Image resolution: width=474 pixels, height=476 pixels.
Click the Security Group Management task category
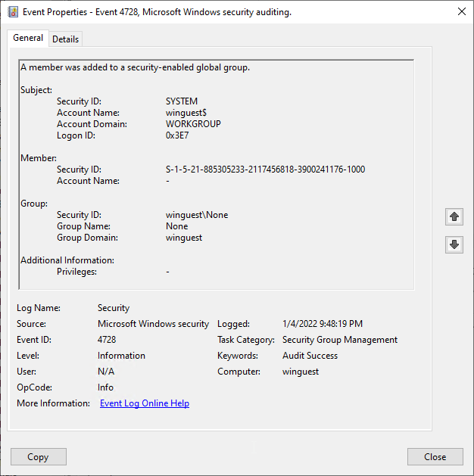point(340,340)
